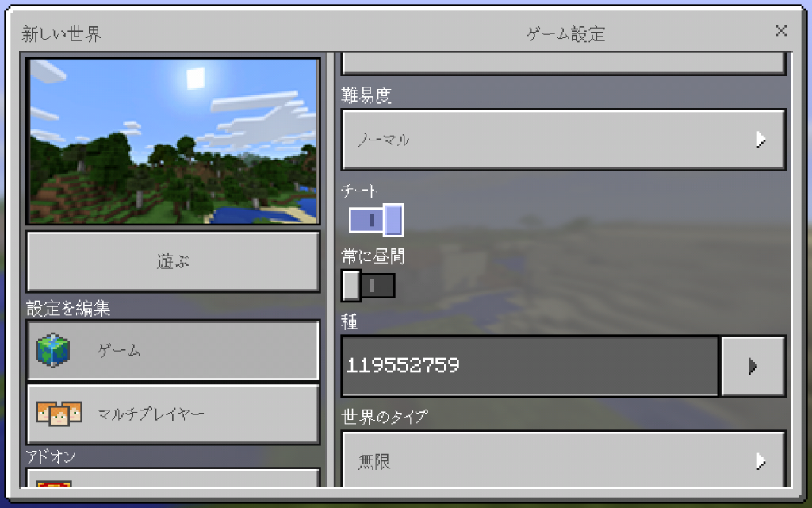Click the ゲーム設定 header text

[566, 34]
